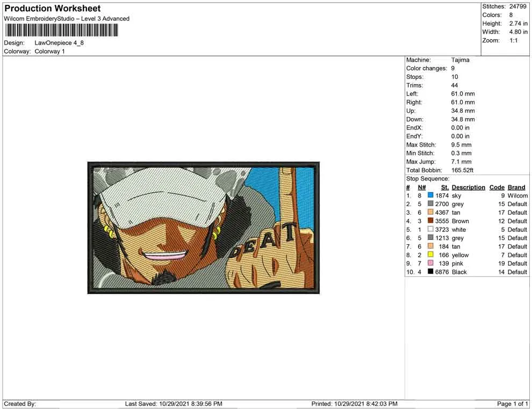This screenshot has height=409, width=532.
Task: Select the Brown 3555 color swatch
Action: pos(430,221)
